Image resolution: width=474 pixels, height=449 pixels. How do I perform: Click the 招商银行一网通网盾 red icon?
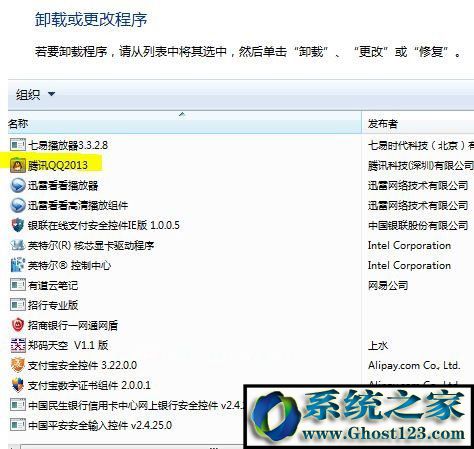point(18,325)
